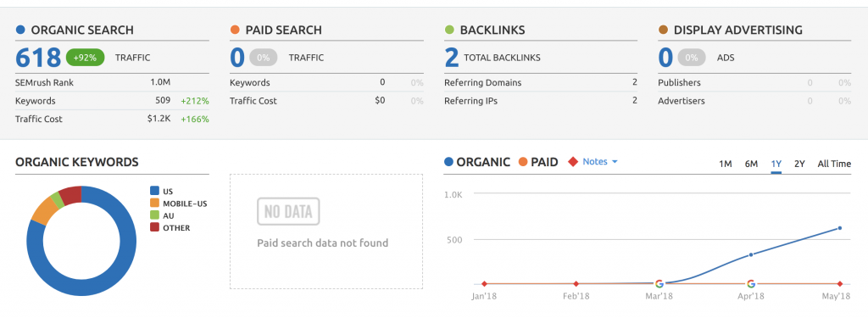Screen dimensions: 868x318
Task: Open the Notes dropdown
Action: pyautogui.click(x=600, y=162)
